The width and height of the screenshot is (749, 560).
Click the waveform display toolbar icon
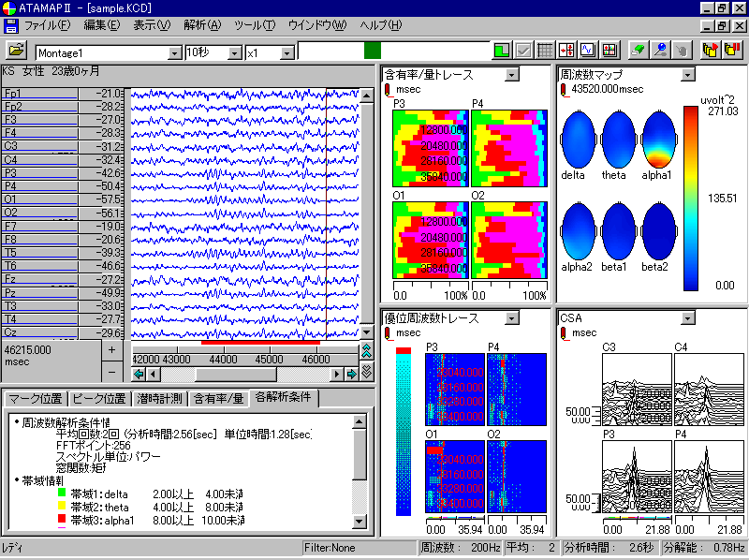pyautogui.click(x=588, y=51)
